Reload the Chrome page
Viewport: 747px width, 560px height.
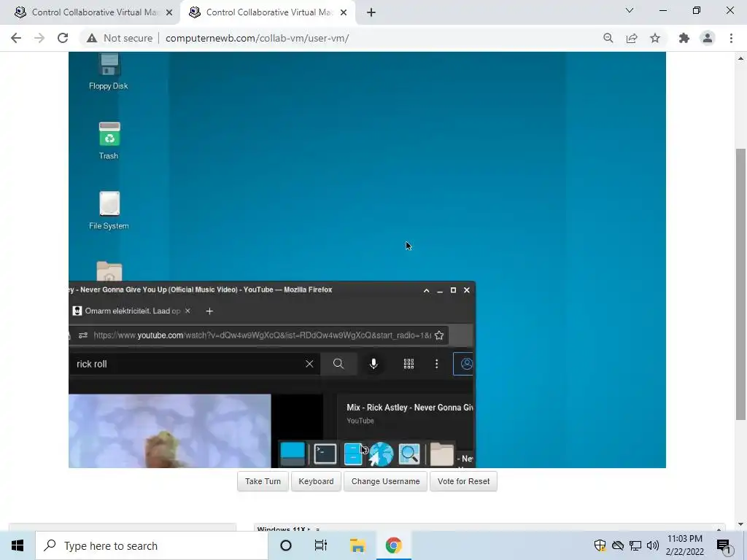coord(63,38)
